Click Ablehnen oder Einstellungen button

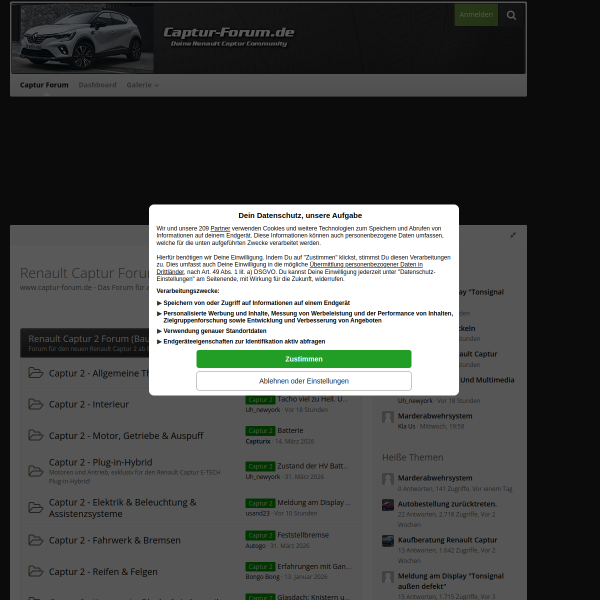click(x=304, y=381)
